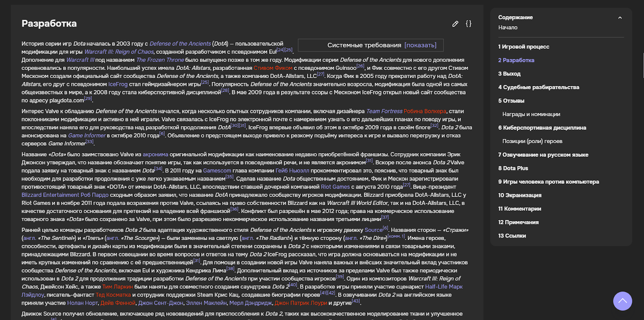This screenshot has height=320, width=644.
Task: Open the Game Informer link after анонсирована на
Action: [87, 135]
